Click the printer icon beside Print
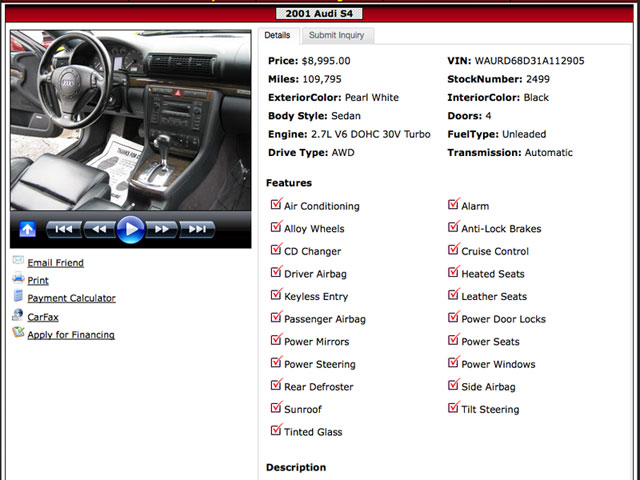This screenshot has width=640, height=480. [x=18, y=280]
